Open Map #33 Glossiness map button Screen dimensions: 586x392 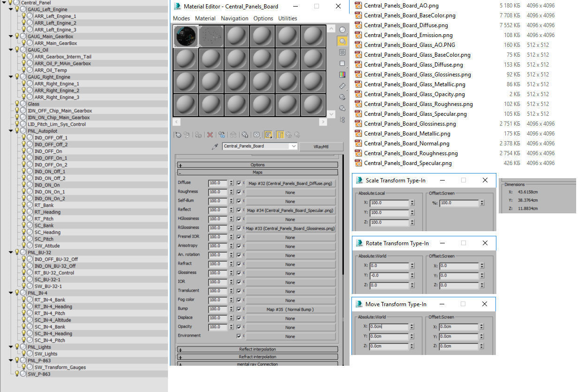coord(290,228)
